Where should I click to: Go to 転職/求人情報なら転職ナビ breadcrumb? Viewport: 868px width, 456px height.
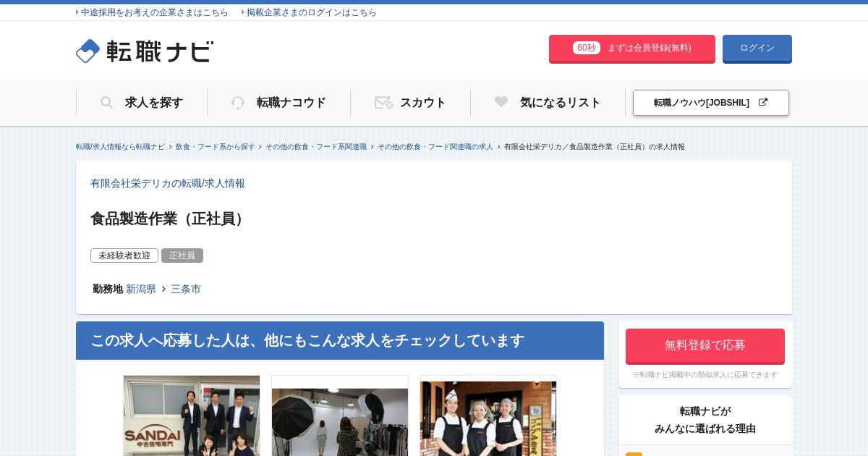pyautogui.click(x=120, y=147)
